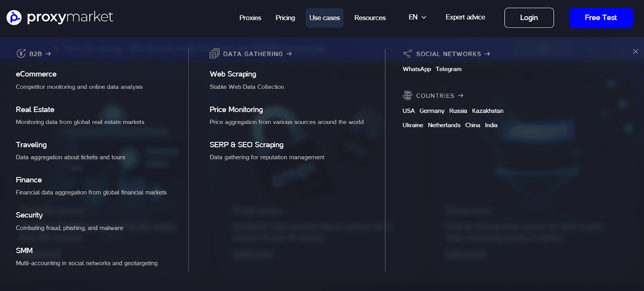The image size is (644, 291).
Task: Open the Proxies menu
Action: 250,18
